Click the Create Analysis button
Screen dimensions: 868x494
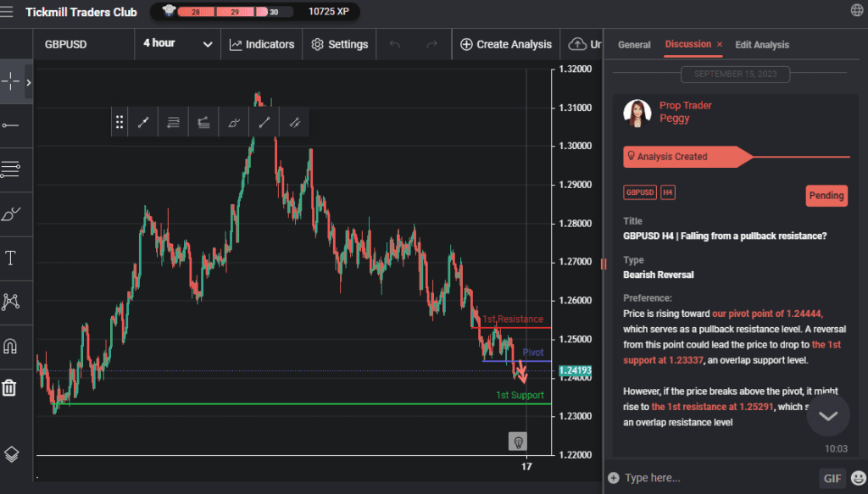coord(505,44)
